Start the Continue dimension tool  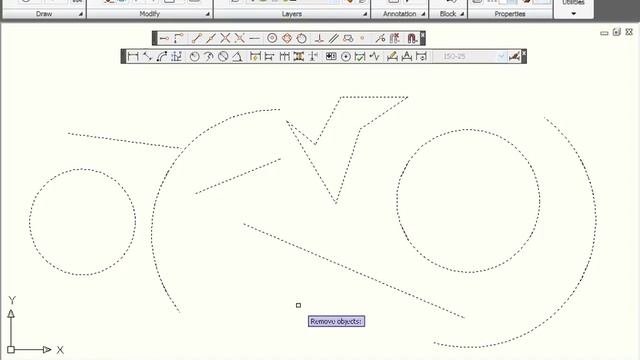point(284,56)
